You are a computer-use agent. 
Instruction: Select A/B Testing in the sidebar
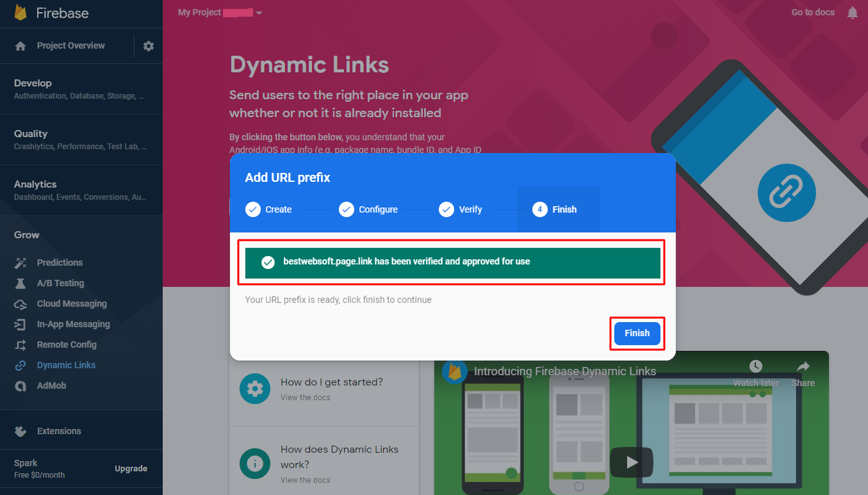(60, 283)
